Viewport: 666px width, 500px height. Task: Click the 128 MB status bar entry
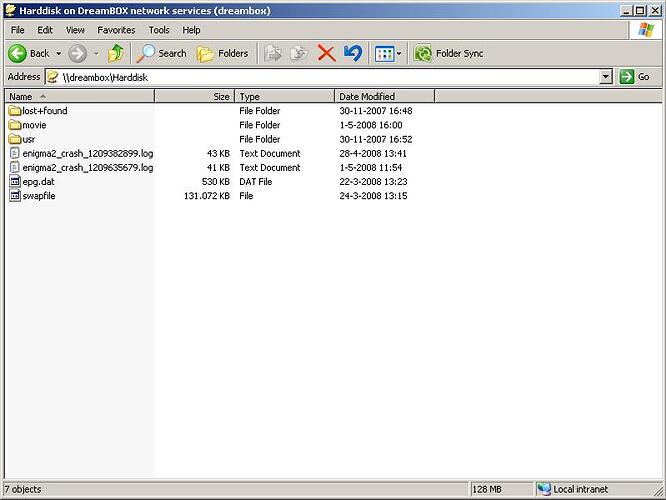point(487,489)
